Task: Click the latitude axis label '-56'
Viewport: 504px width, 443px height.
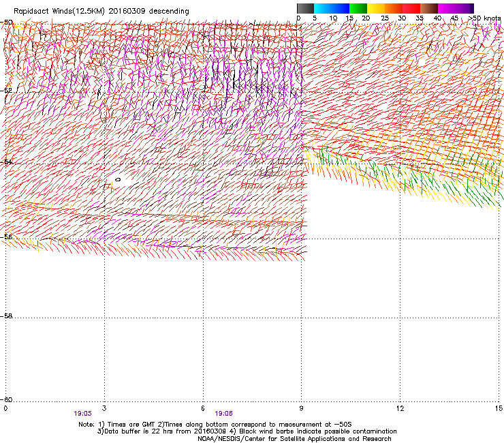Action: (7, 236)
